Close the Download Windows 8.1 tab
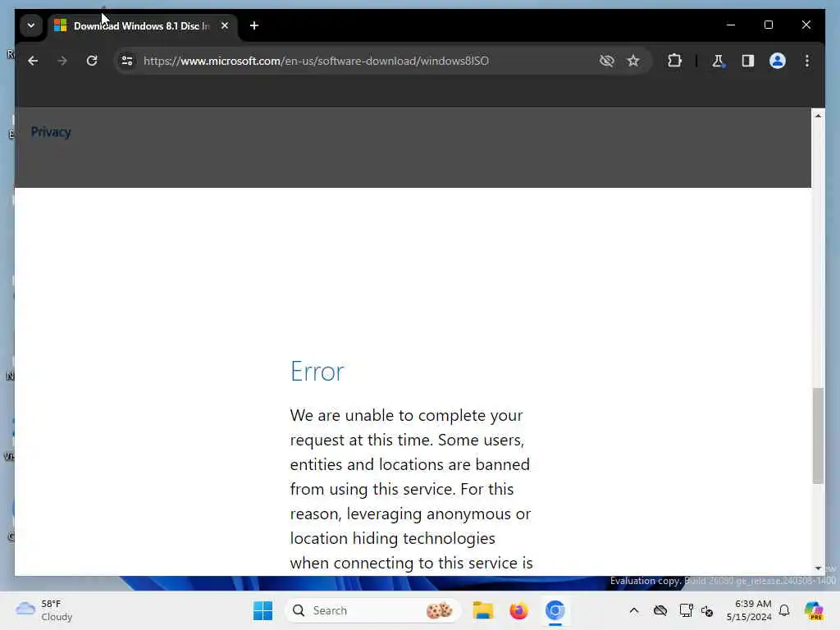 [225, 25]
